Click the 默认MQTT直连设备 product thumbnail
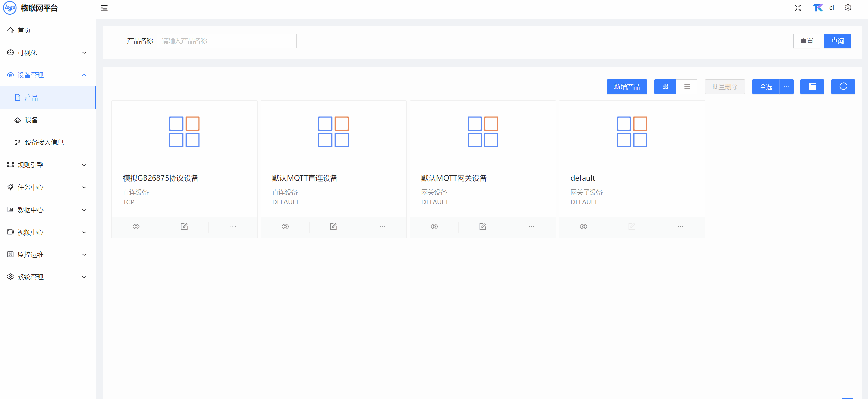This screenshot has width=868, height=399. click(x=333, y=132)
